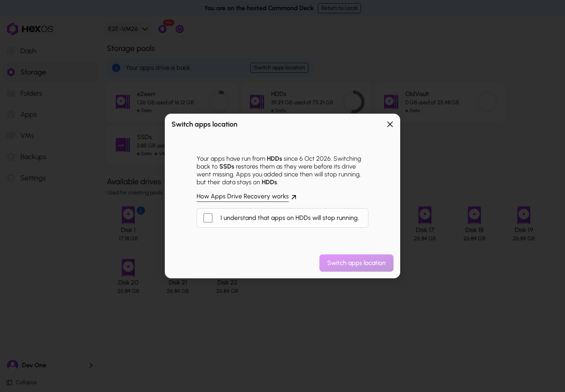Select Disk 17 drive icon
Viewport: 565px width, 392px height.
(x=425, y=215)
